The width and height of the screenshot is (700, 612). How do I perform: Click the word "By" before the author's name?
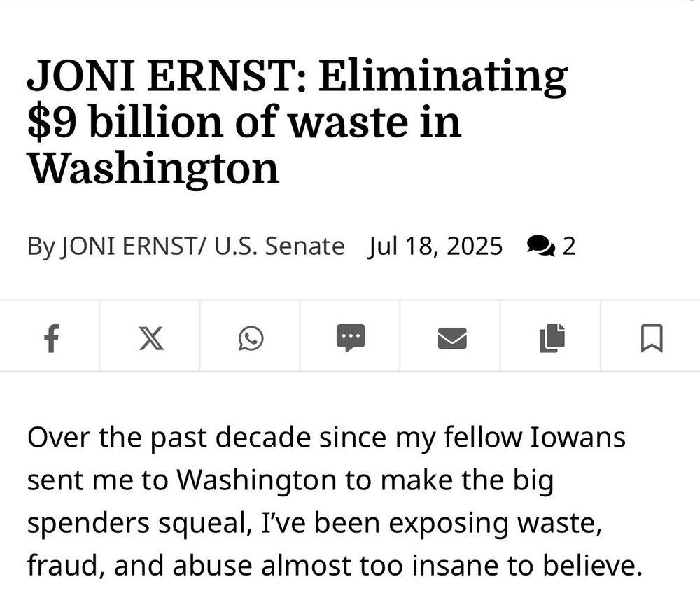point(41,246)
